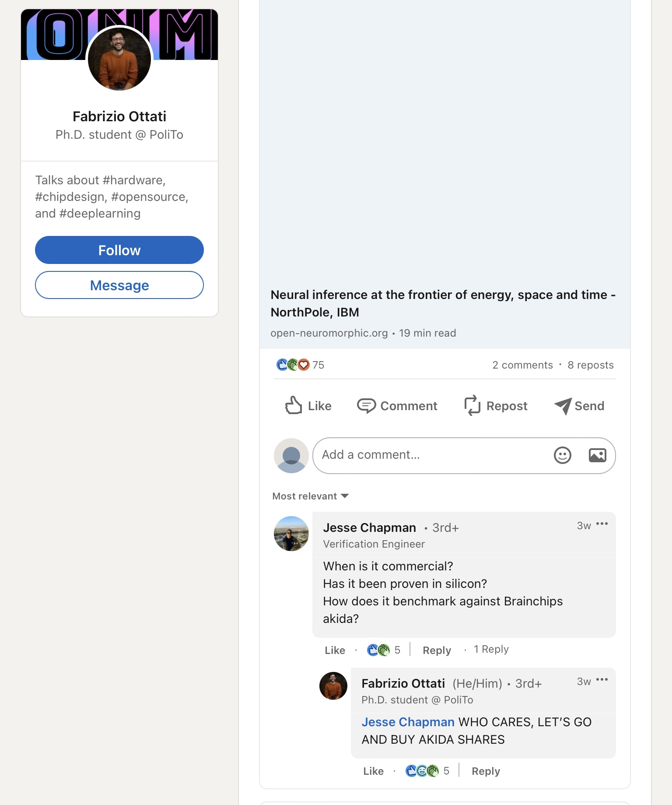
Task: Click the Repost arrows icon
Action: coord(472,405)
